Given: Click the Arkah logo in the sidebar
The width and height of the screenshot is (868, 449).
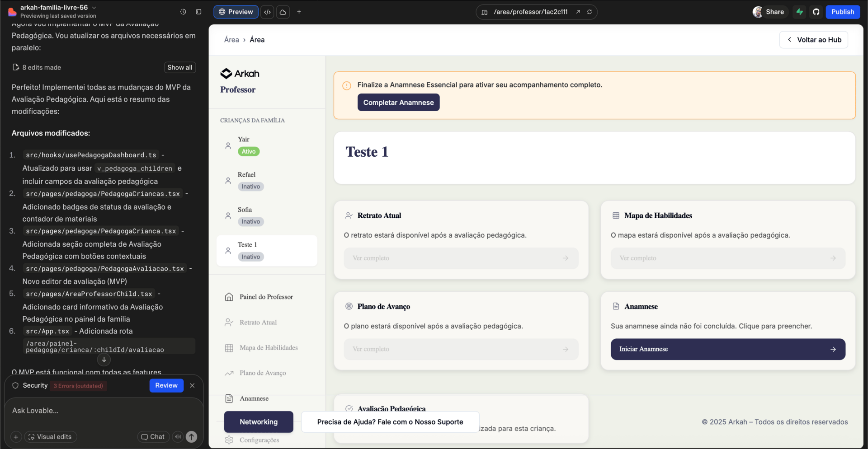Looking at the screenshot, I should [240, 73].
